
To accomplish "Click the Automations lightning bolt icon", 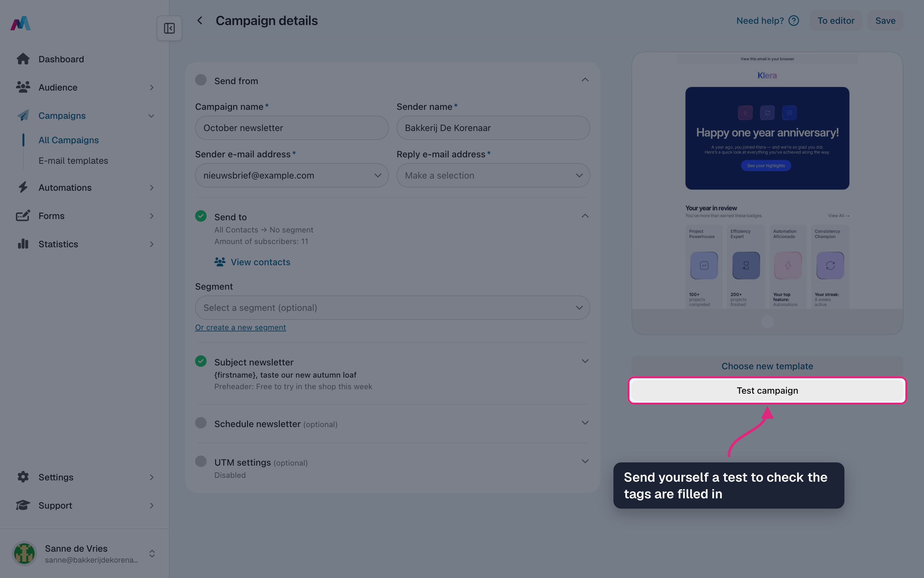I will pos(23,187).
